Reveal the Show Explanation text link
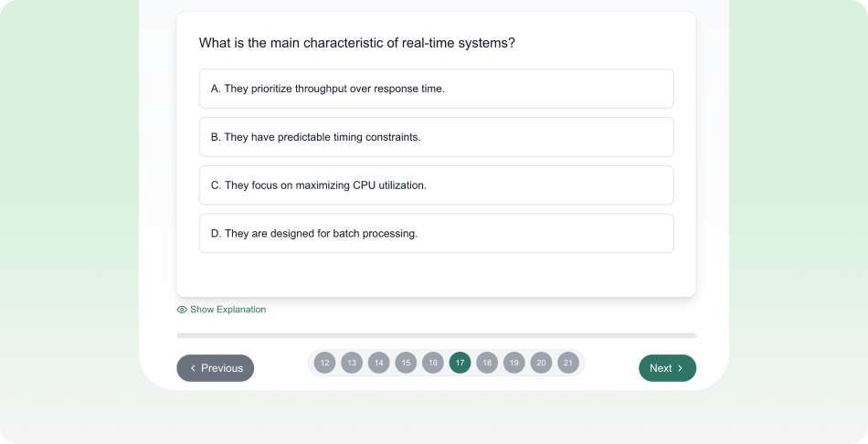868x444 pixels. coord(228,310)
